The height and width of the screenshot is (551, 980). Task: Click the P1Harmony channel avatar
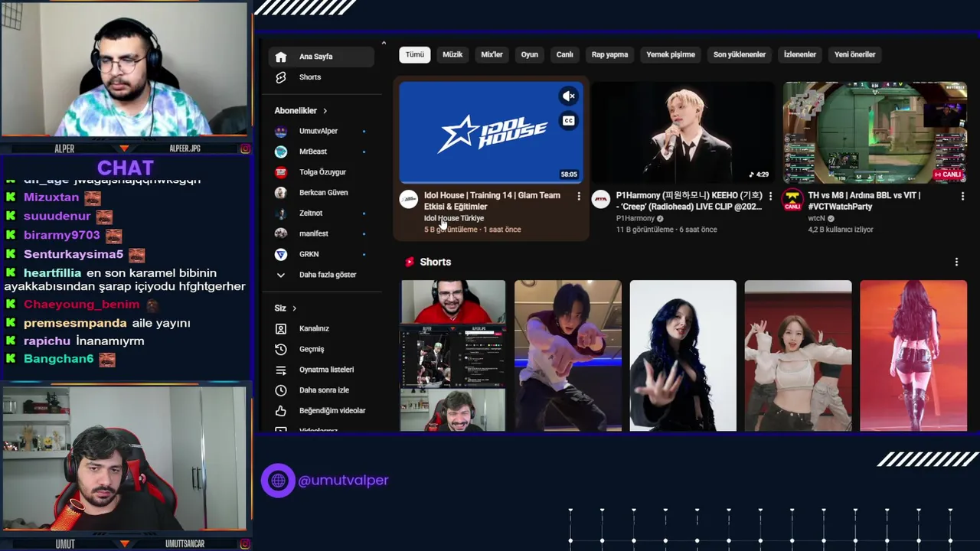601,200
